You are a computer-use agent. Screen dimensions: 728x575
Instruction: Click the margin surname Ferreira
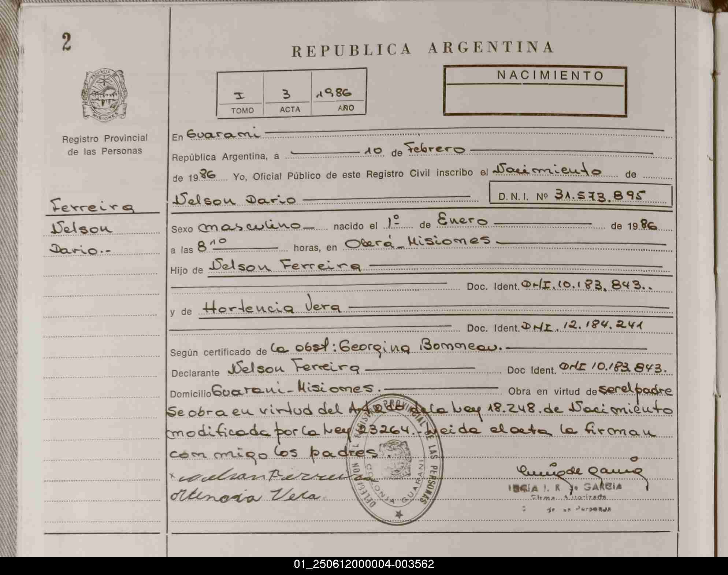coord(92,206)
